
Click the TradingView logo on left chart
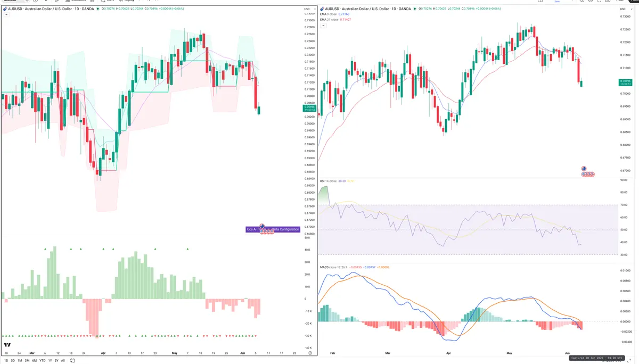coord(7,345)
